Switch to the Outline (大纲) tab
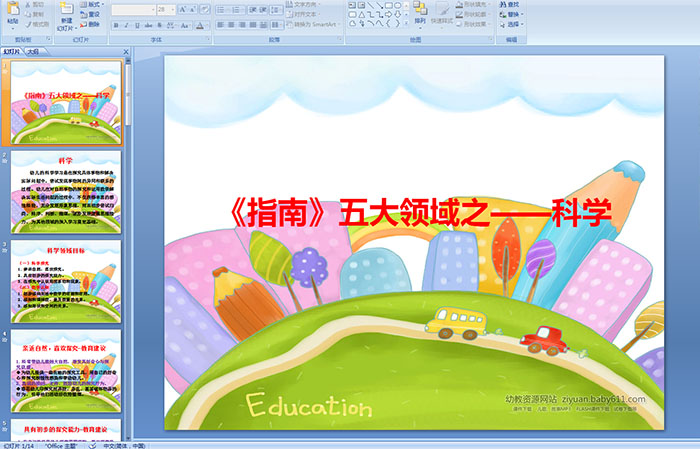Screen dimensions: 700x449 pos(33,49)
